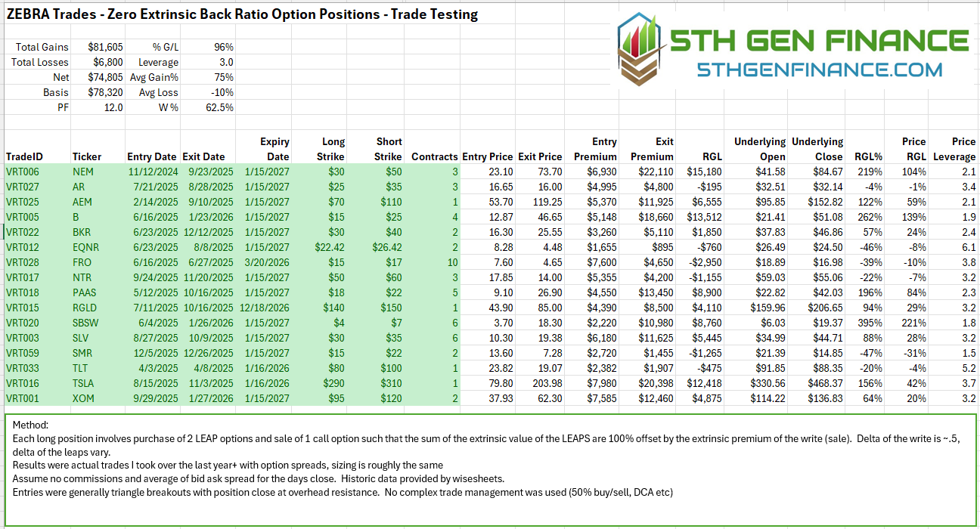980x529 pixels.
Task: Select the W % value 62.5%
Action: [220, 107]
